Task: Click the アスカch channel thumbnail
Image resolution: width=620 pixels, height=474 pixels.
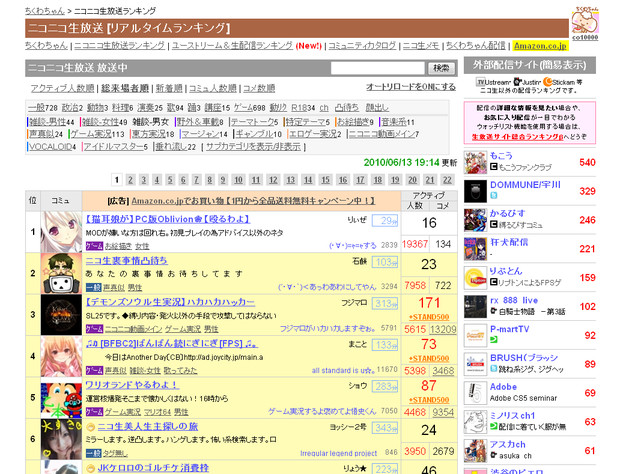Action: coord(475,451)
